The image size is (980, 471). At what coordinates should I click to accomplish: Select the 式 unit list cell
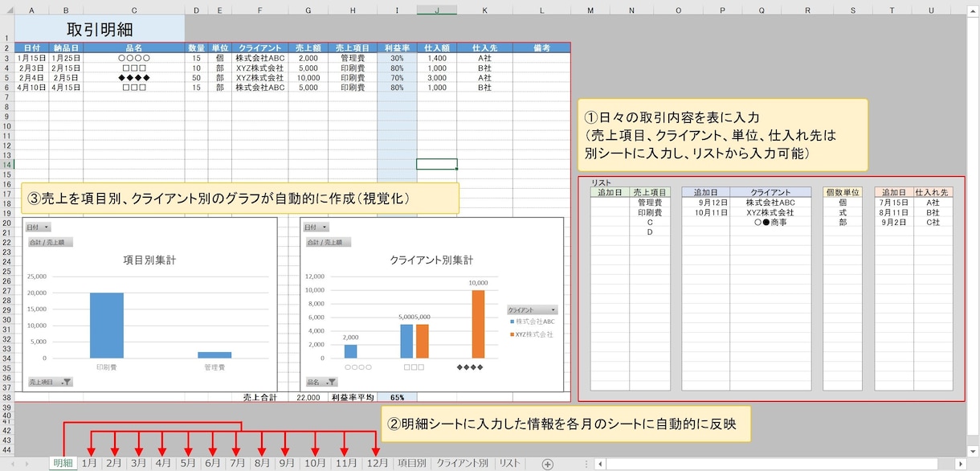tap(843, 212)
